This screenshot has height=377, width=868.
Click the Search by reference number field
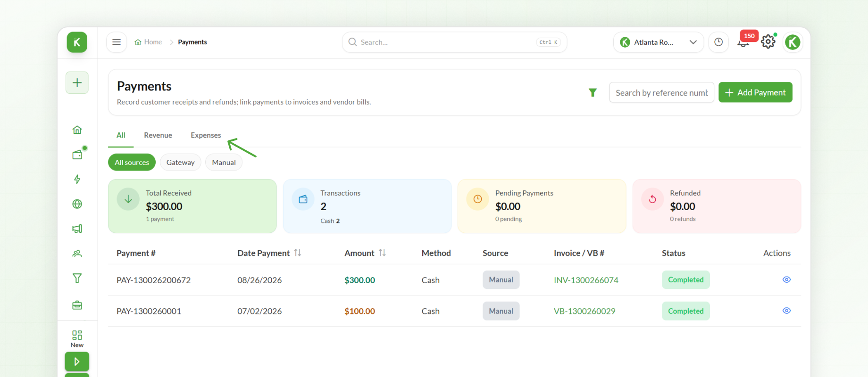(x=661, y=92)
